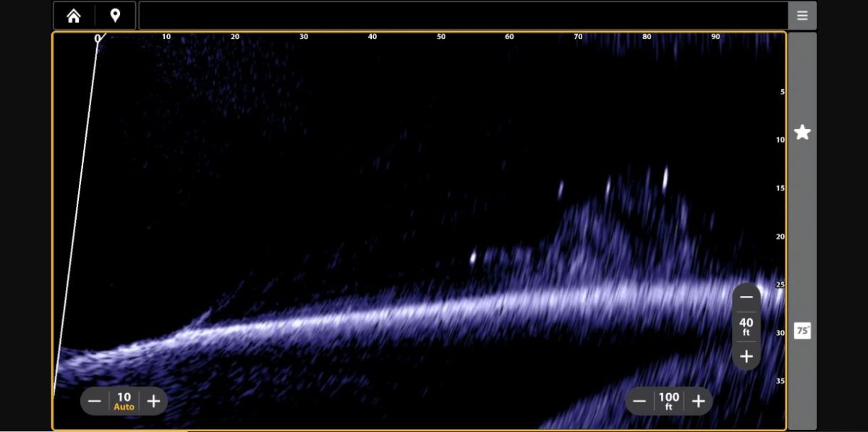Increase the 40 ft depth range
The width and height of the screenshot is (868, 432).
(746, 356)
